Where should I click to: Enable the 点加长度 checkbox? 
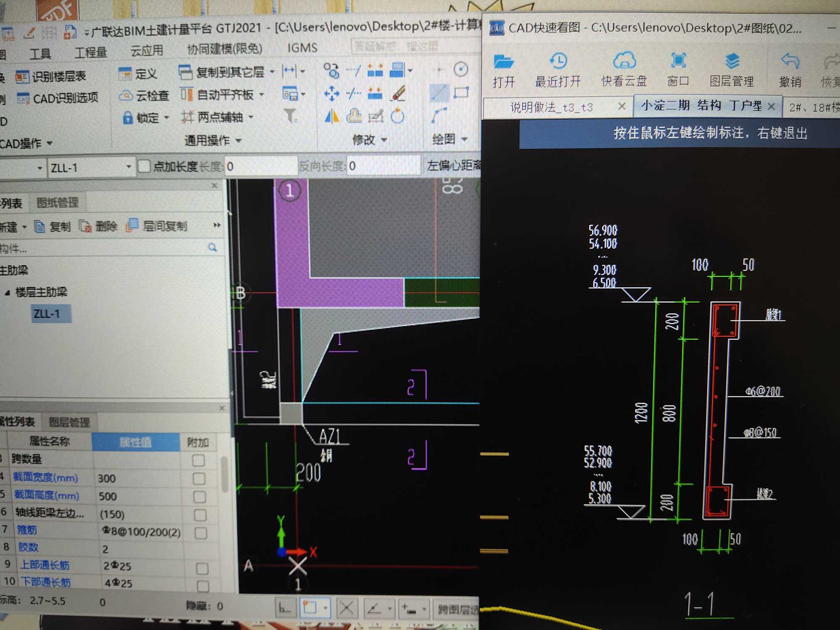(x=144, y=166)
